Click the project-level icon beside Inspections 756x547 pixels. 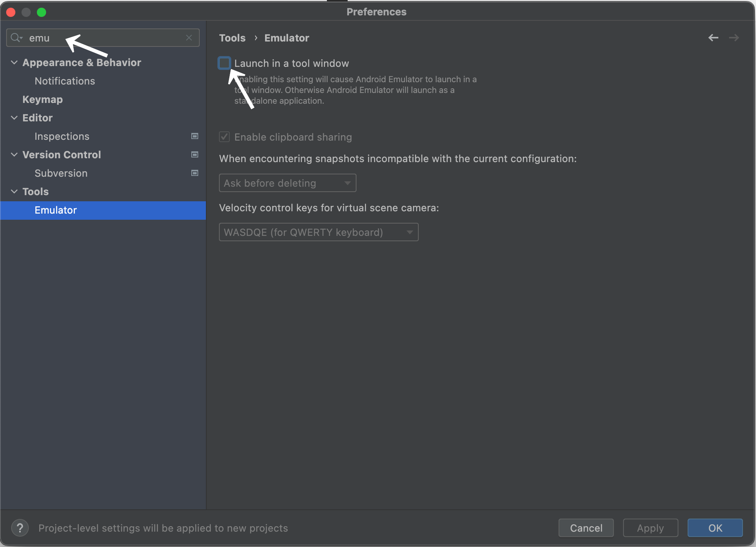pos(195,136)
